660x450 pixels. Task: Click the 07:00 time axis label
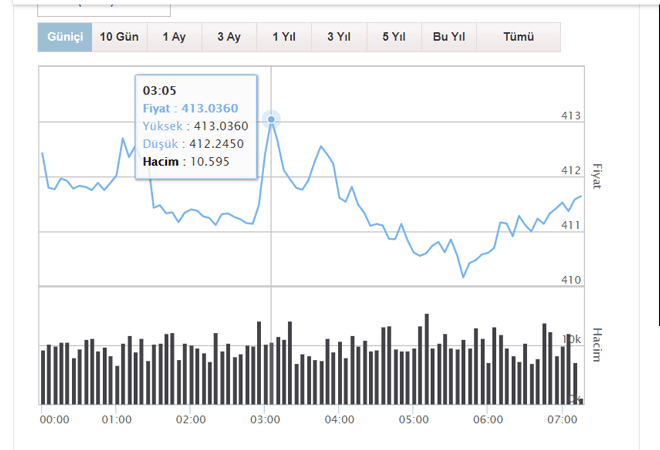[x=560, y=419]
